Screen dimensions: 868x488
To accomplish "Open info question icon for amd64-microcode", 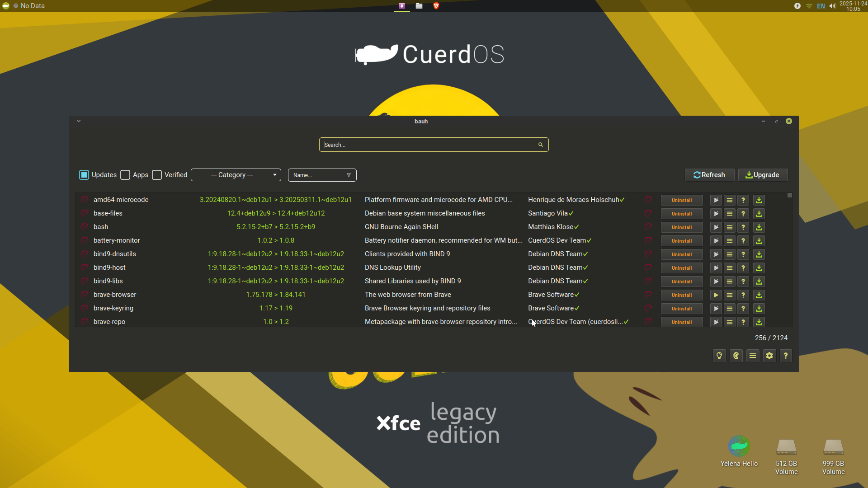I will coord(743,200).
